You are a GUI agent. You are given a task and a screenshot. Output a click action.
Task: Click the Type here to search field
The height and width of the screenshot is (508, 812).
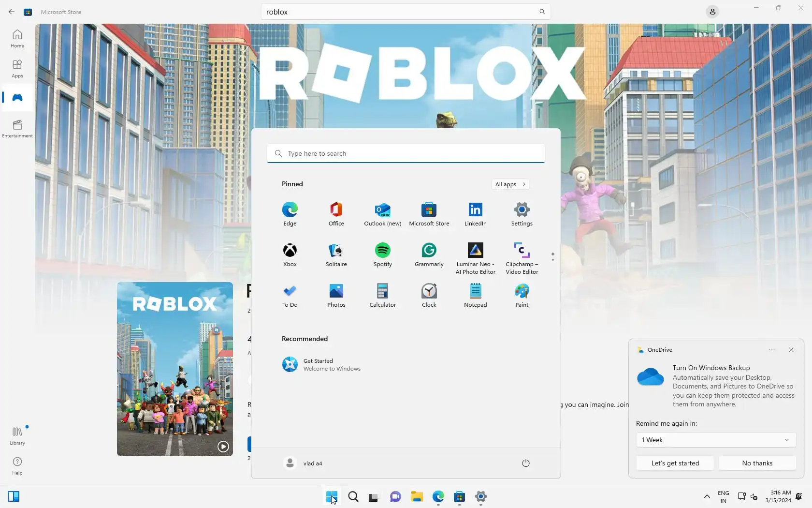click(406, 153)
